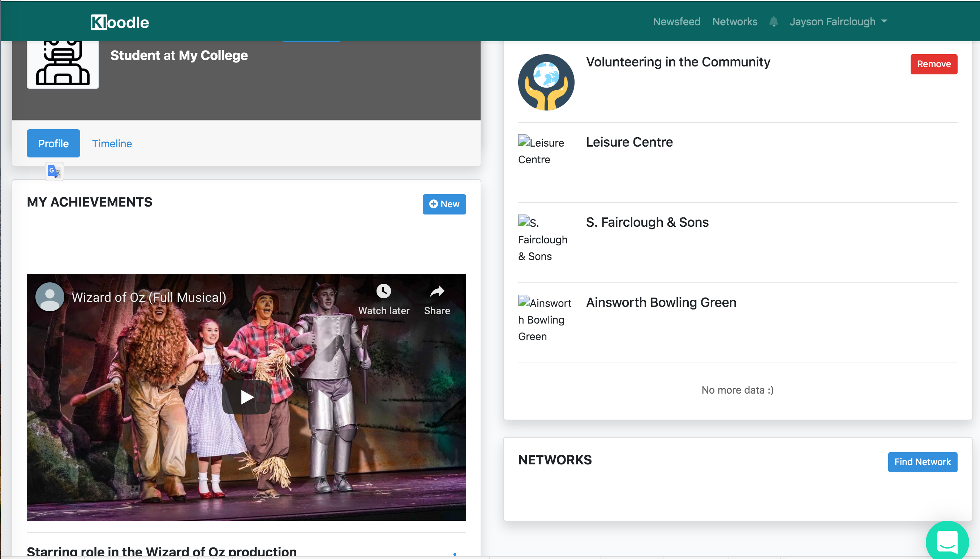Remove Volunteering in the Community
This screenshot has height=559, width=980.
coord(933,64)
